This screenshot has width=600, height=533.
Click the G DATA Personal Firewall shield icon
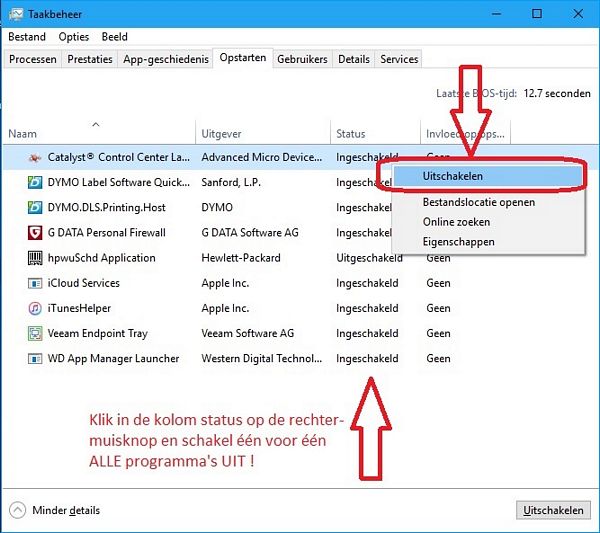click(35, 233)
